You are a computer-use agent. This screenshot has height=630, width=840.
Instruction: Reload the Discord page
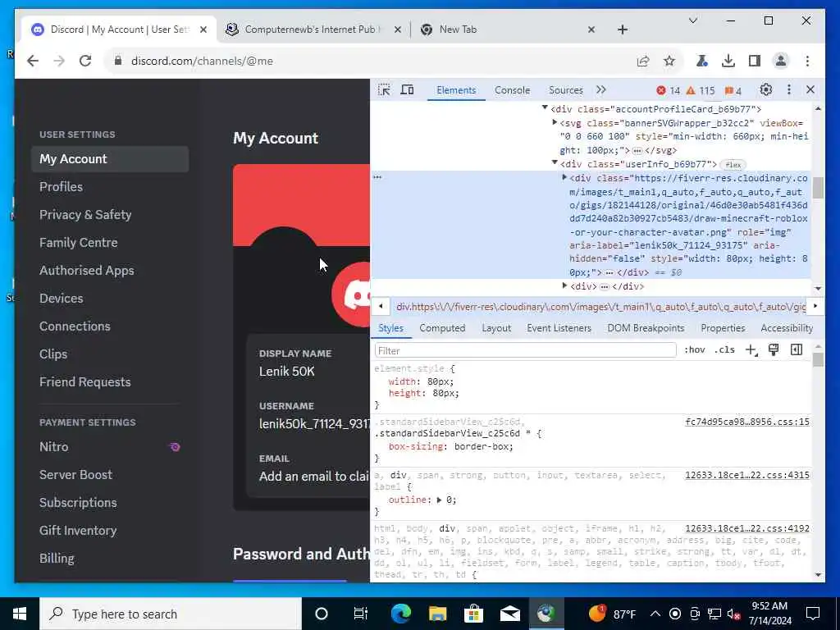(85, 61)
